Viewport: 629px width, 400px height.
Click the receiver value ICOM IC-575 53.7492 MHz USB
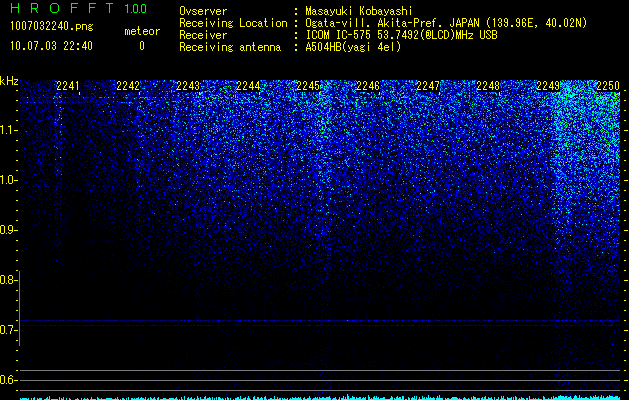tap(401, 35)
